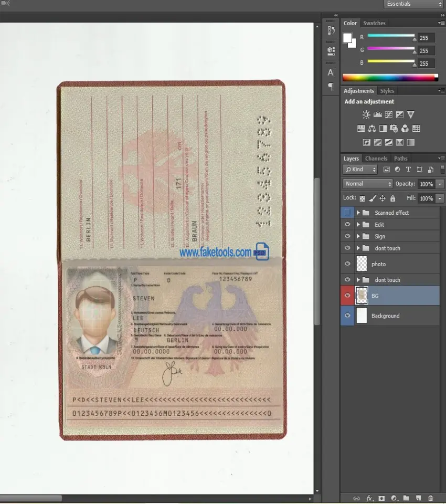Filter layers by type layers icon
Image resolution: width=446 pixels, height=504 pixels.
[408, 170]
